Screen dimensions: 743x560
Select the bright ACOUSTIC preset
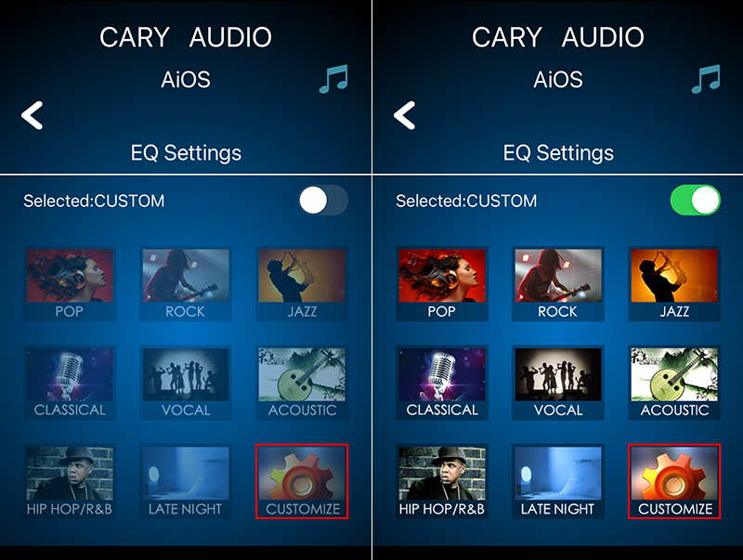(x=674, y=383)
